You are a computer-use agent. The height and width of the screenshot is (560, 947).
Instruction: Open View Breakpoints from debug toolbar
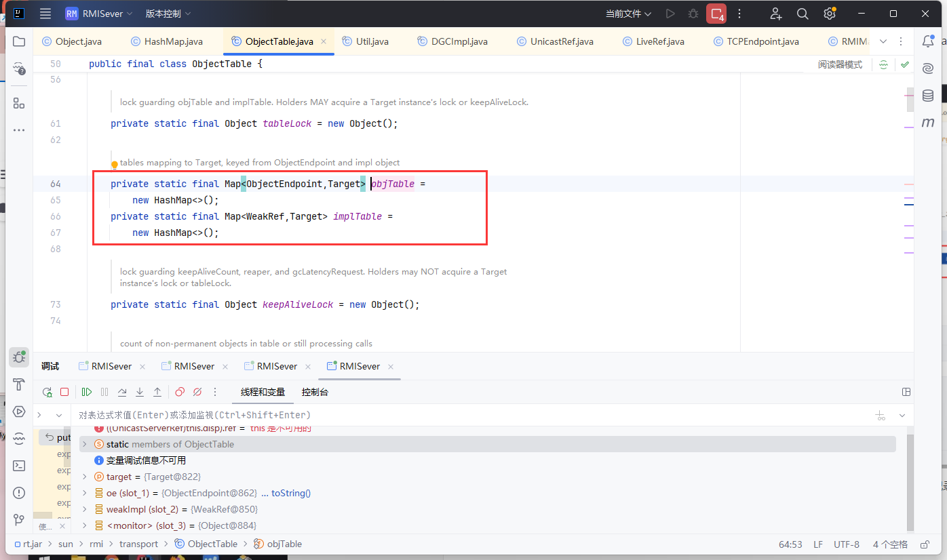pyautogui.click(x=180, y=392)
